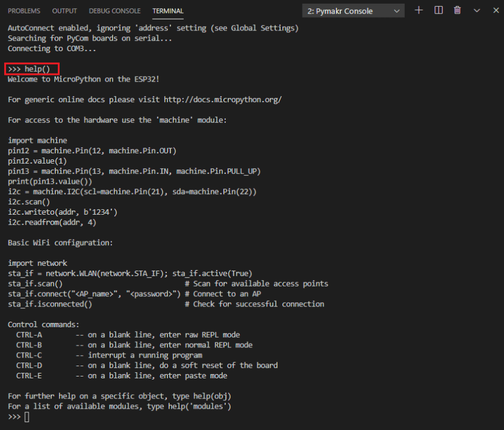Open the terminal actions chevron menu
Screen dimensions: 504x430
477,10
